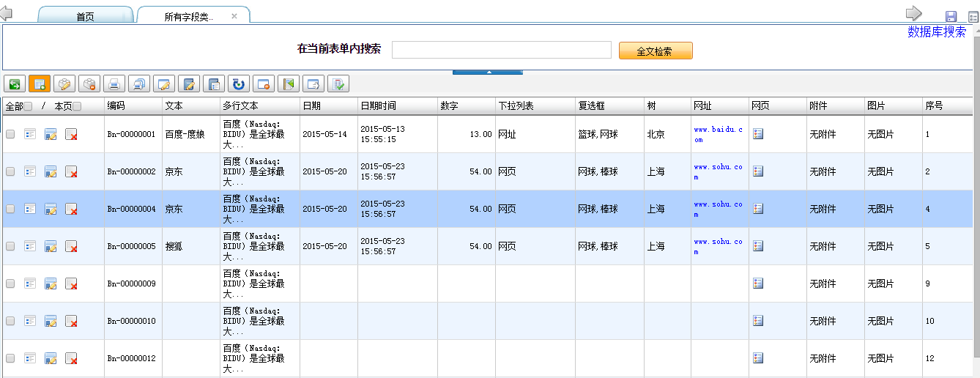Tick the checkbox for row Bn-00000005
This screenshot has width=980, height=378.
10,246
